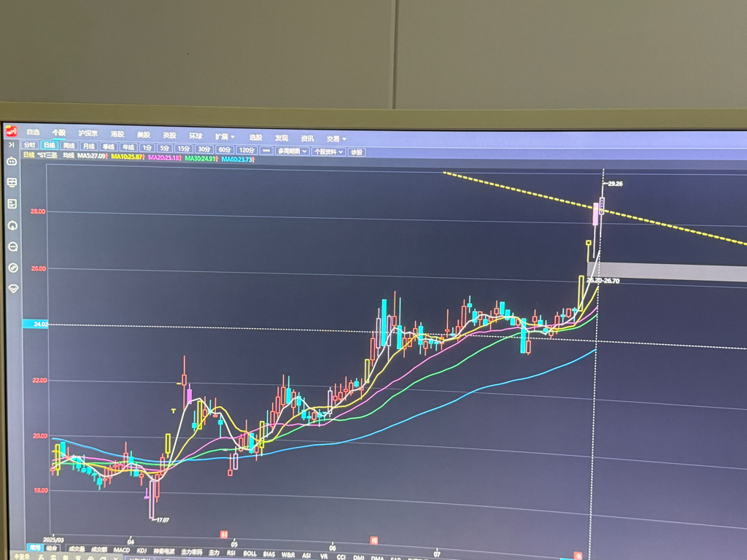Click the red marker icon near month 05

coord(223,534)
